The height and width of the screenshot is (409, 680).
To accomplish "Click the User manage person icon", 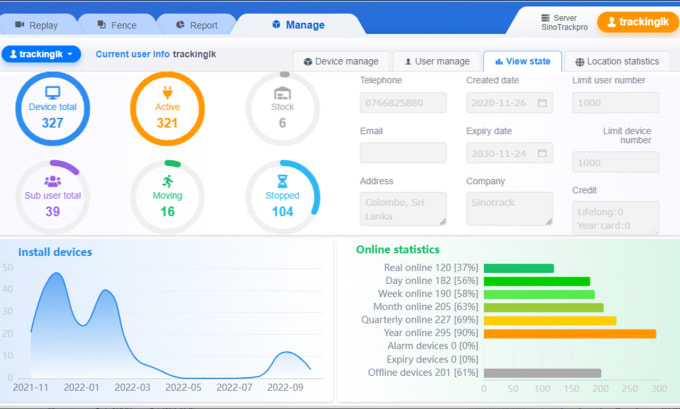I will click(x=408, y=62).
